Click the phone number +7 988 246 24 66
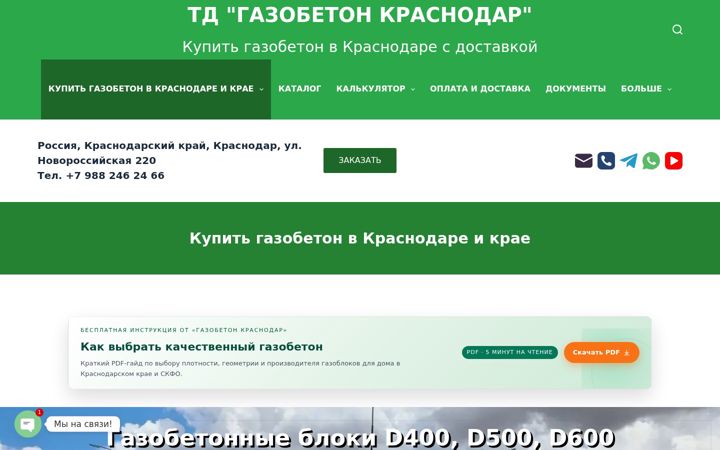Screen dimensions: 720x450 (x=115, y=175)
